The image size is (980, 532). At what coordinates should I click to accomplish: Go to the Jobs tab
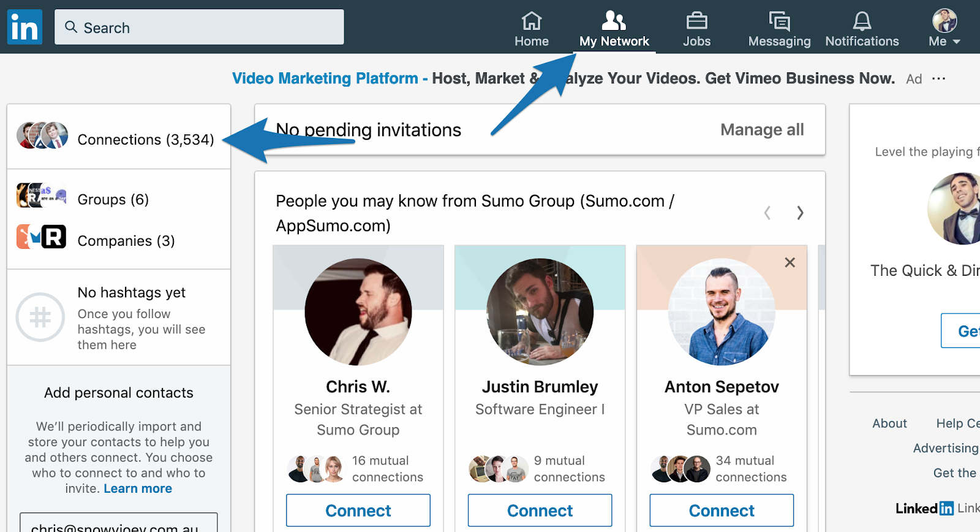pyautogui.click(x=696, y=29)
